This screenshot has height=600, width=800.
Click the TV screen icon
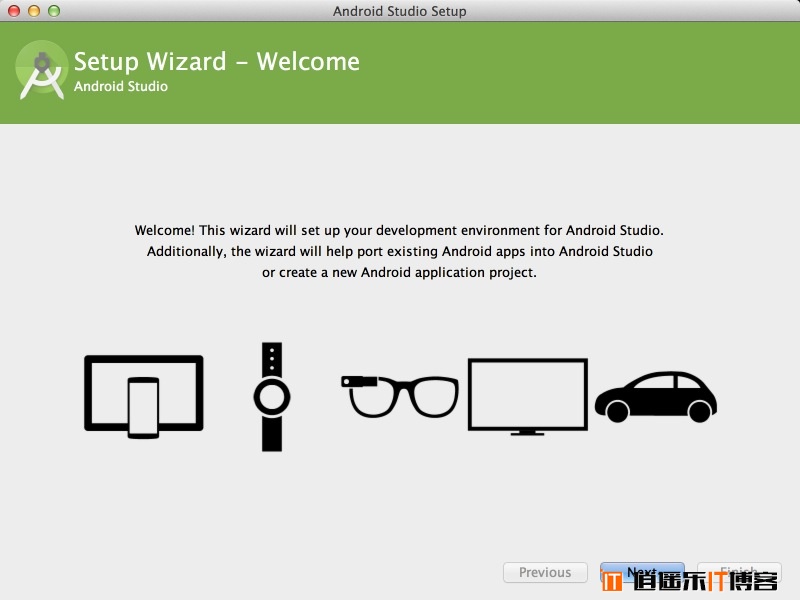pos(528,397)
